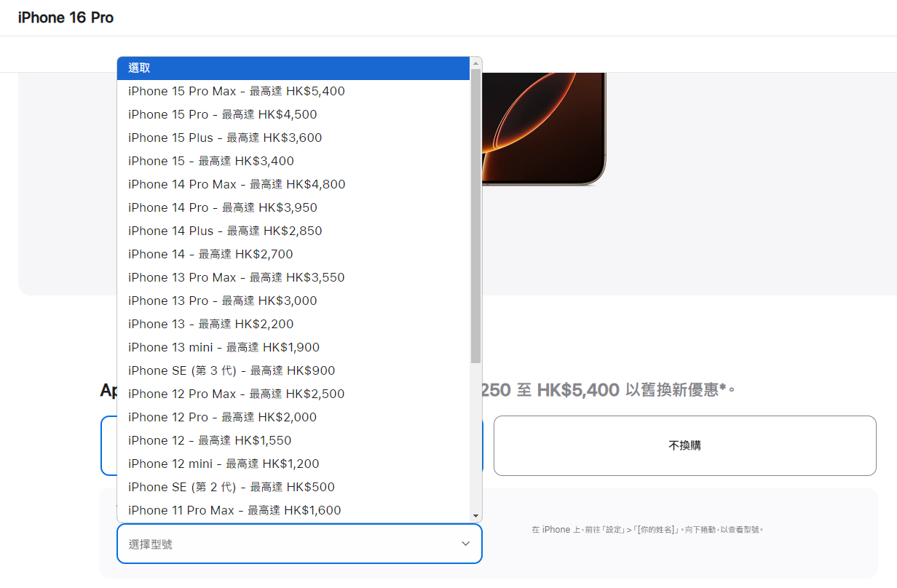Click the chevron on the model selector

465,543
